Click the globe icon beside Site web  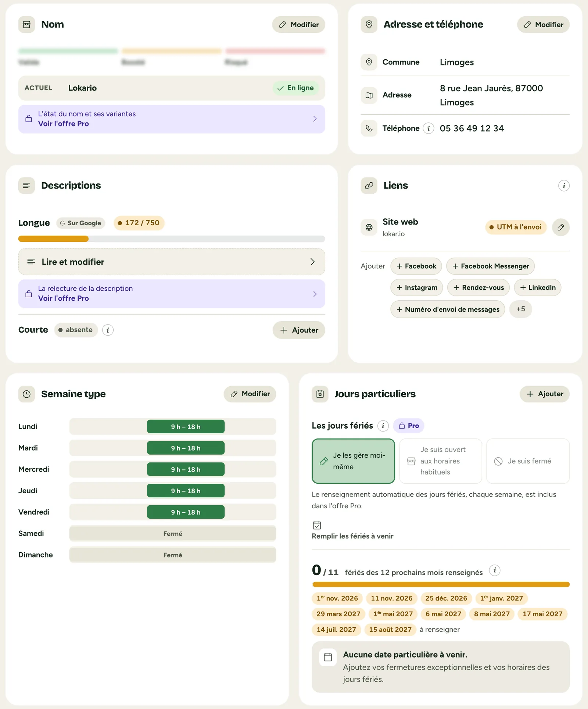pyautogui.click(x=369, y=227)
